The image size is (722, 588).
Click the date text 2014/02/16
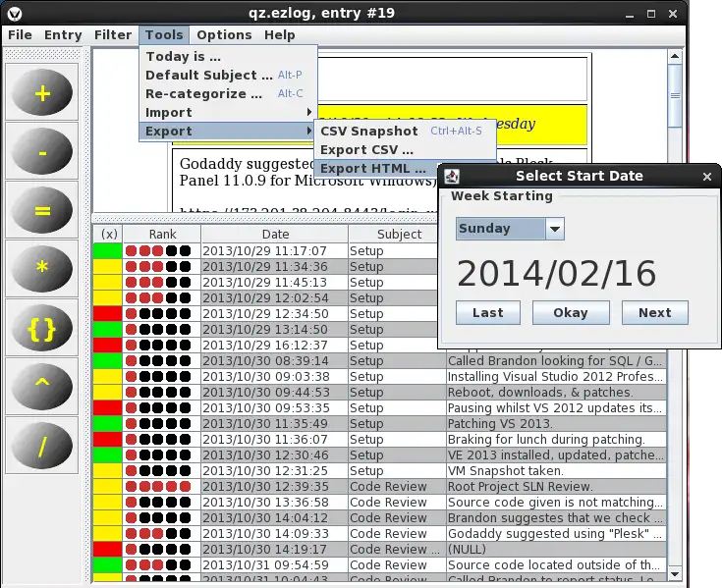(556, 273)
